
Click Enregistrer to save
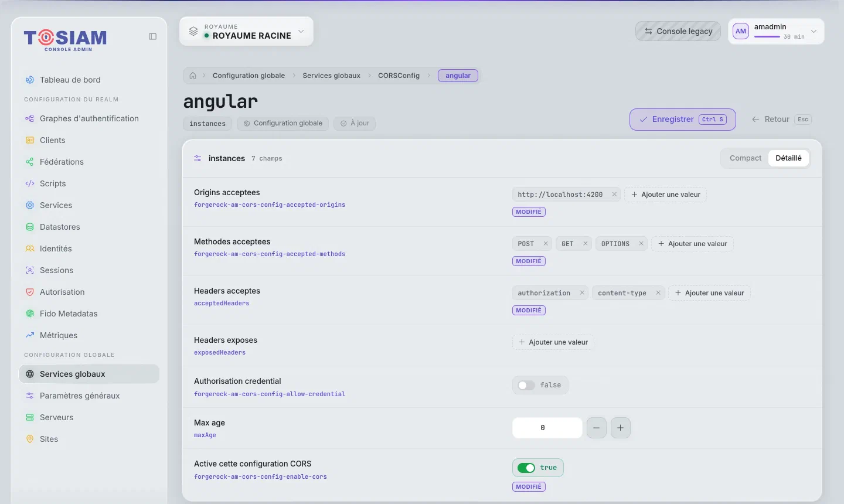[x=683, y=120]
